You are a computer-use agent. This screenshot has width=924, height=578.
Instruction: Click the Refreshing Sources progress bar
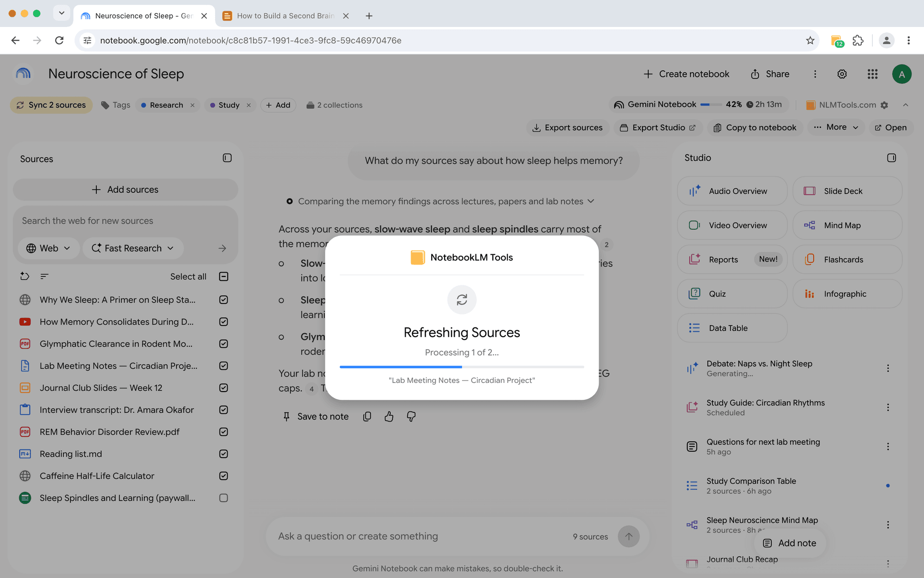[462, 367]
